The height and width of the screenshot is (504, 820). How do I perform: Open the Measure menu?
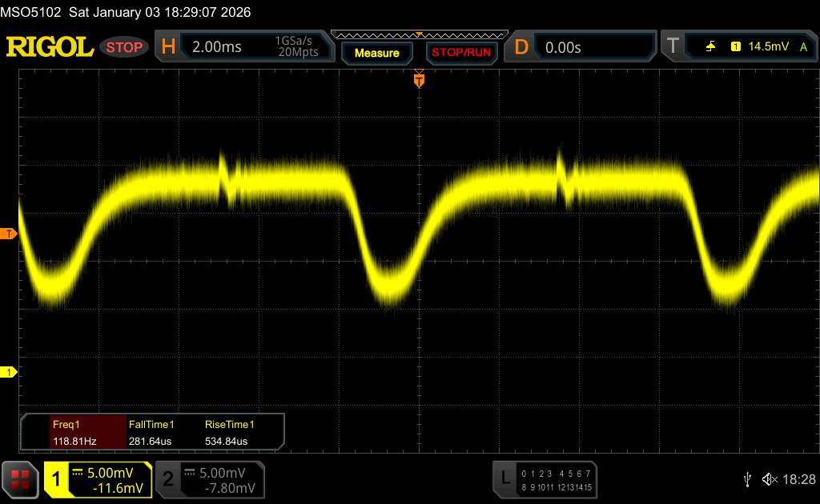(x=376, y=53)
